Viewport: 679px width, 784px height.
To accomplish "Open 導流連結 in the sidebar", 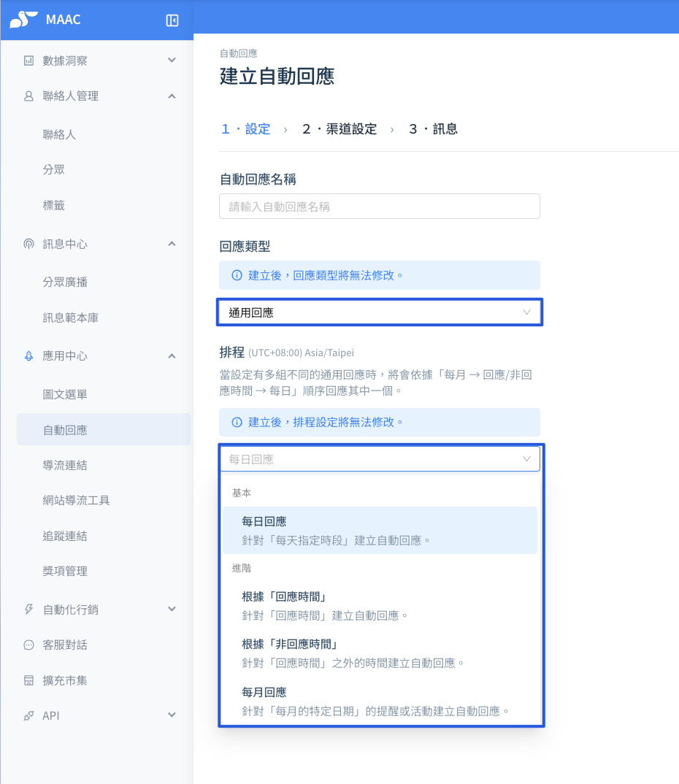I will [x=65, y=465].
